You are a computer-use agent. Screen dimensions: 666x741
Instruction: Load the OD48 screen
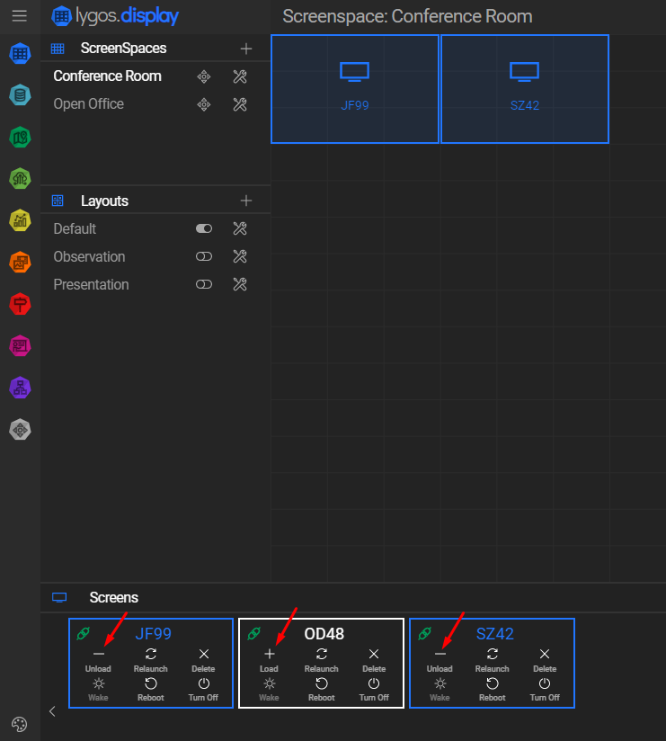click(x=269, y=660)
